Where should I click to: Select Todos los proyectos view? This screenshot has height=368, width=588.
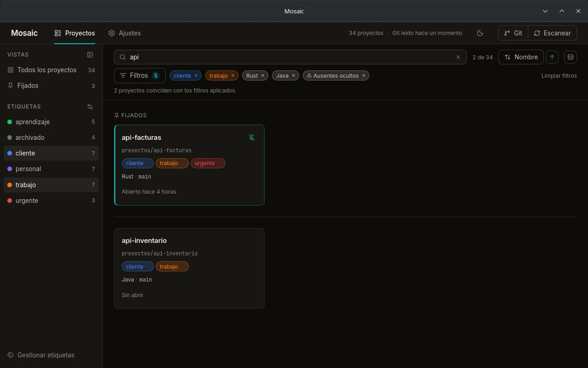(51, 70)
